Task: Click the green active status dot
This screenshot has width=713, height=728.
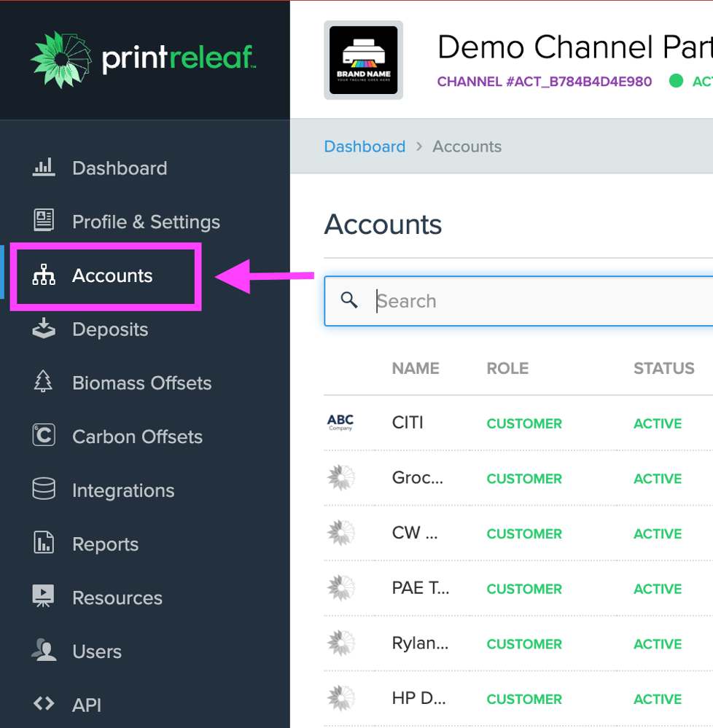Action: pos(676,81)
